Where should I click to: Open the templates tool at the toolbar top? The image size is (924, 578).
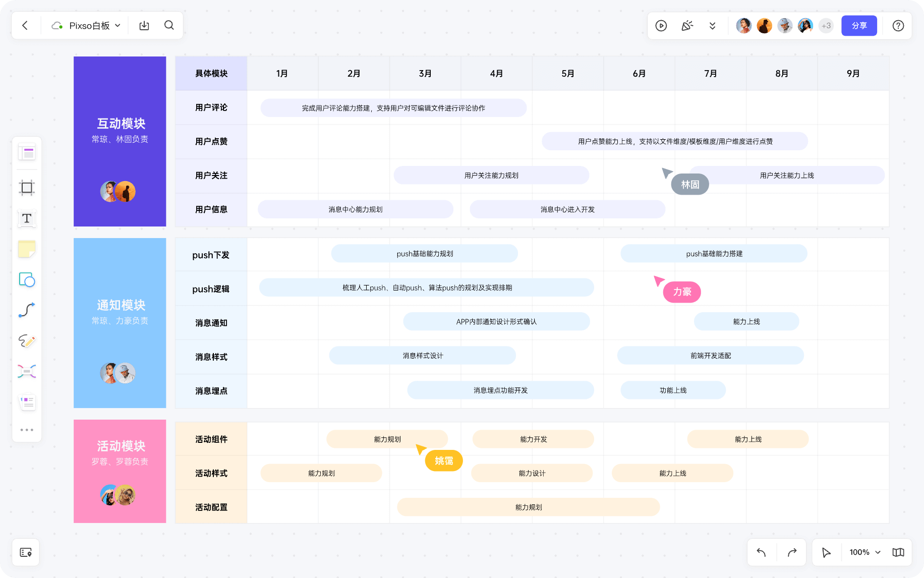26,152
